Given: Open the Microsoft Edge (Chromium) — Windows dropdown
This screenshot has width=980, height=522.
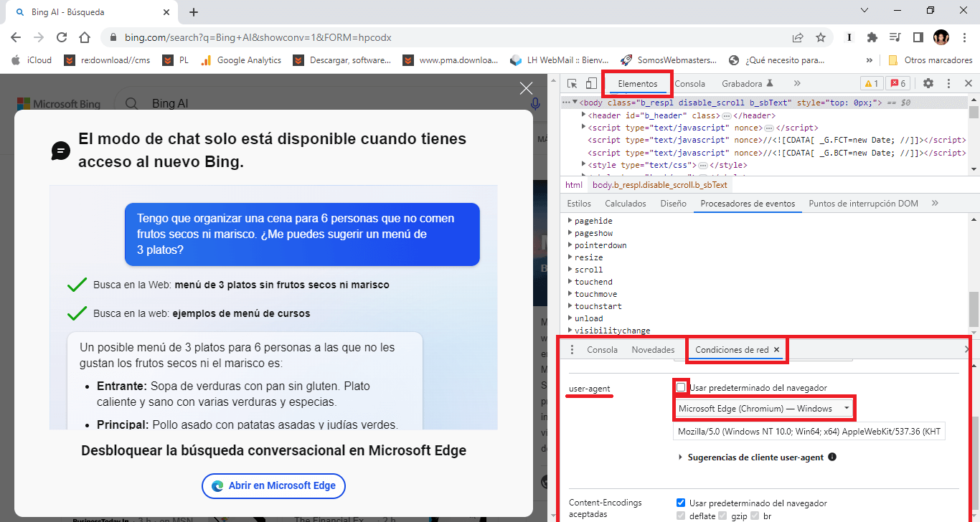Looking at the screenshot, I should click(x=765, y=409).
